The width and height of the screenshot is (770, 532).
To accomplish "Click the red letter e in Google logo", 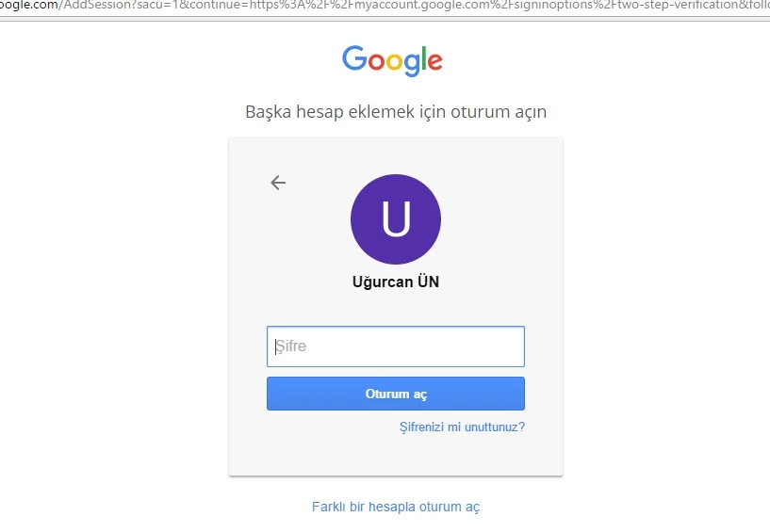I will tap(435, 61).
